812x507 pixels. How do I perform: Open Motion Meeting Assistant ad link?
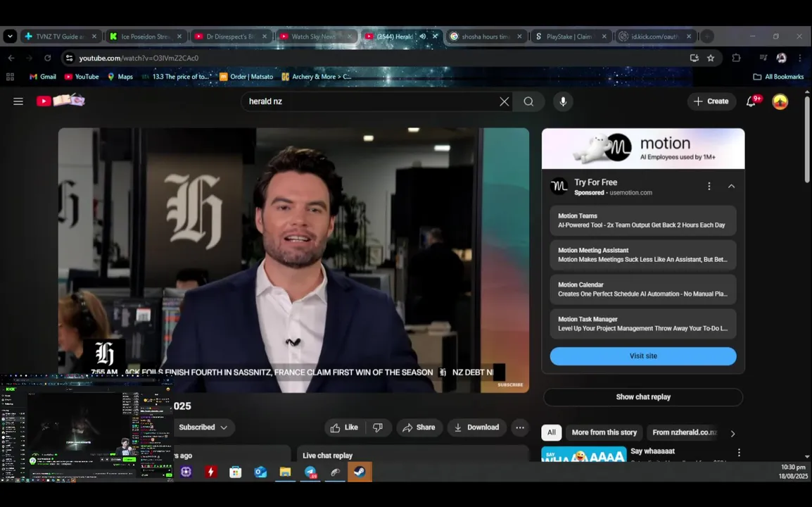click(643, 255)
